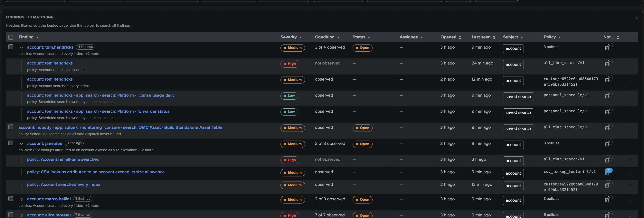Open the Platform - forwarder status finding
Viewport: 644px width, 218px height.
click(x=98, y=111)
